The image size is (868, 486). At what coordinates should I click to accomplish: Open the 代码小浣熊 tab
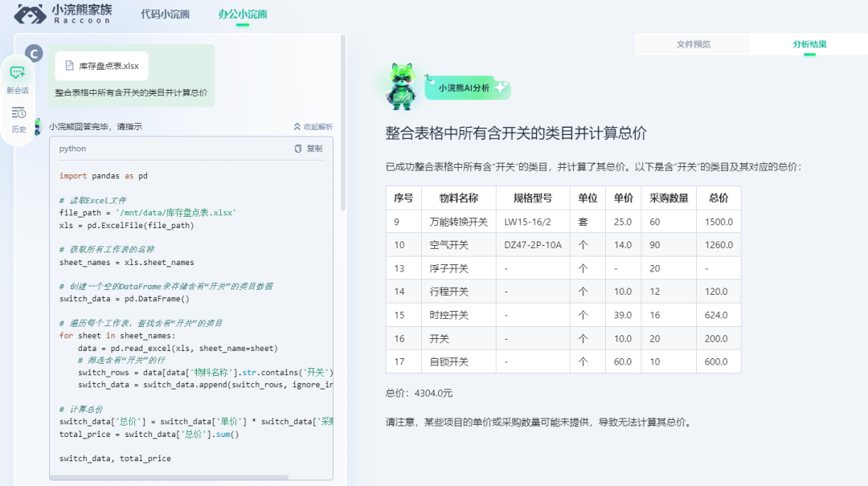click(x=165, y=14)
